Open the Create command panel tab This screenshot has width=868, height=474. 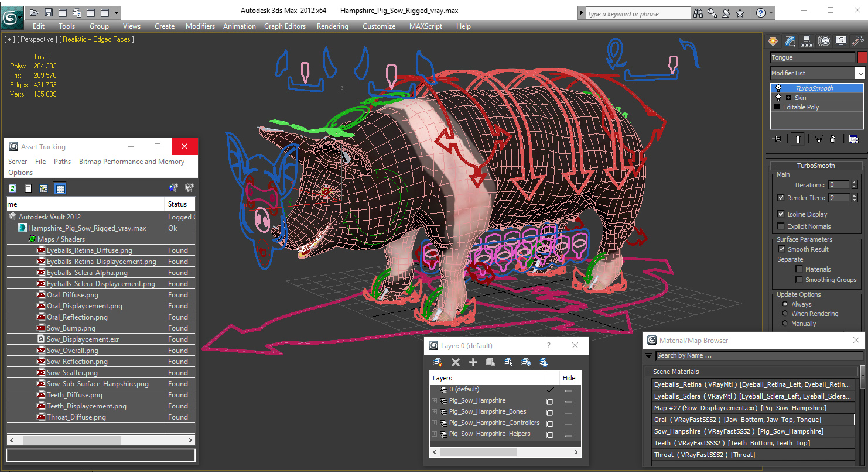[773, 41]
